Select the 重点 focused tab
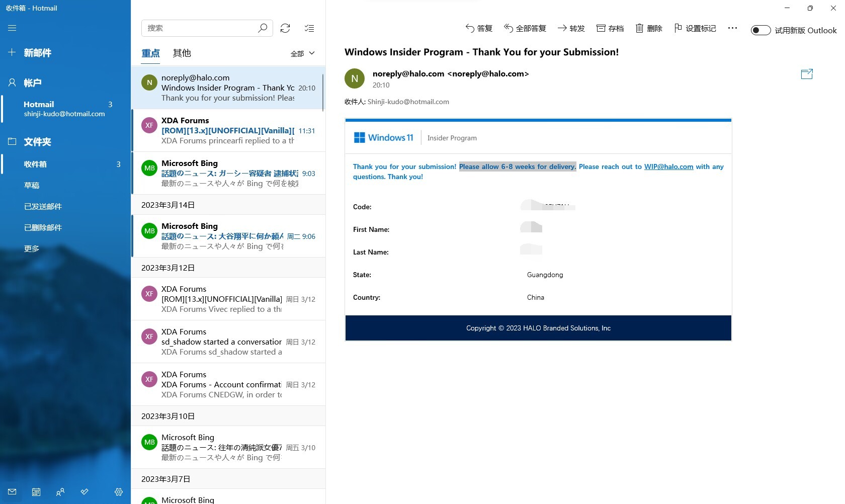The height and width of the screenshot is (504, 845). pyautogui.click(x=150, y=53)
